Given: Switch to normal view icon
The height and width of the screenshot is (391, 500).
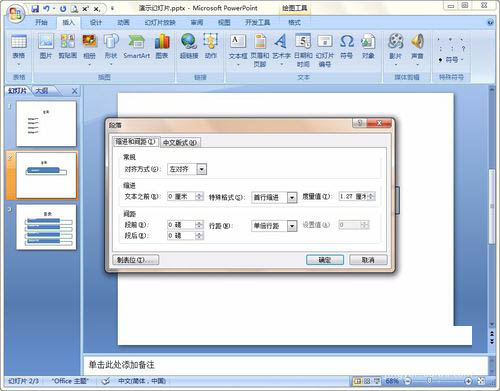Looking at the screenshot, I should pos(357,381).
